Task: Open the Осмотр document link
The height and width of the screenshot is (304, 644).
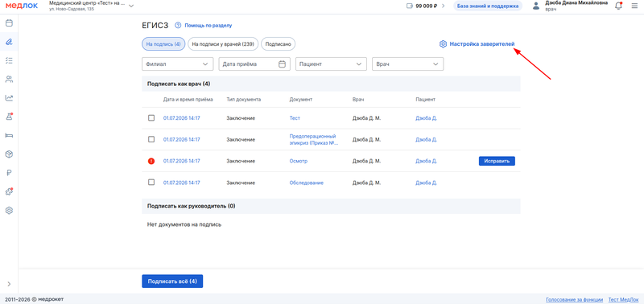Action: pyautogui.click(x=298, y=161)
